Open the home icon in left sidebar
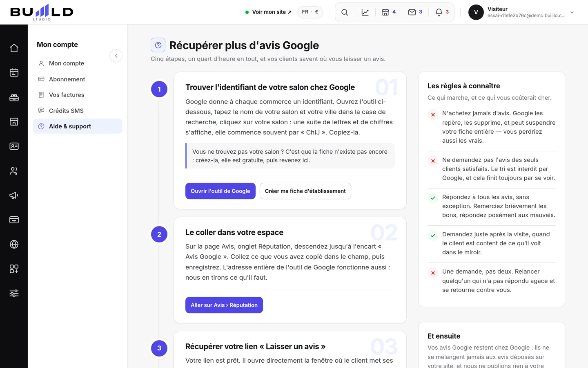The height and width of the screenshot is (368, 588). point(14,48)
